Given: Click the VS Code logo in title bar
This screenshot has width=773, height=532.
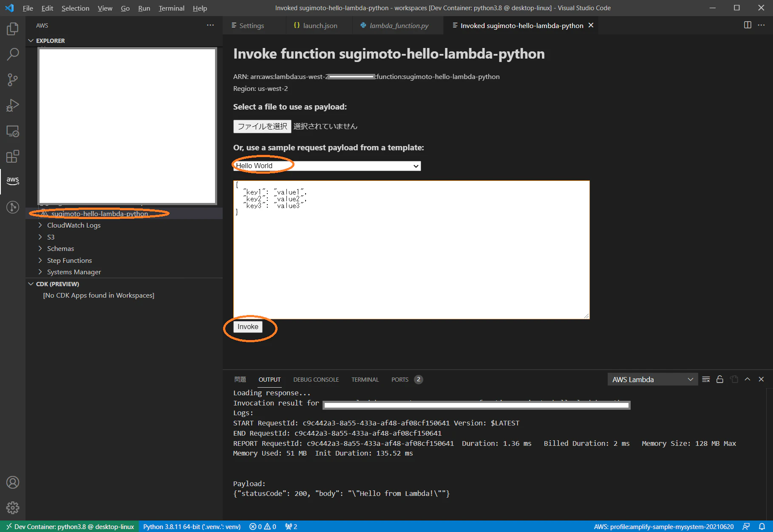Looking at the screenshot, I should point(9,8).
